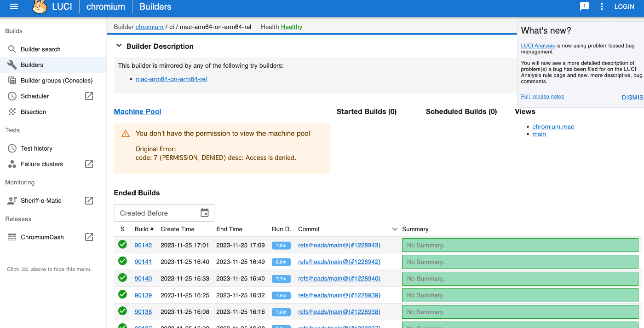Click the No Summary cell of build 90142
This screenshot has width=644, height=328.
(520, 245)
